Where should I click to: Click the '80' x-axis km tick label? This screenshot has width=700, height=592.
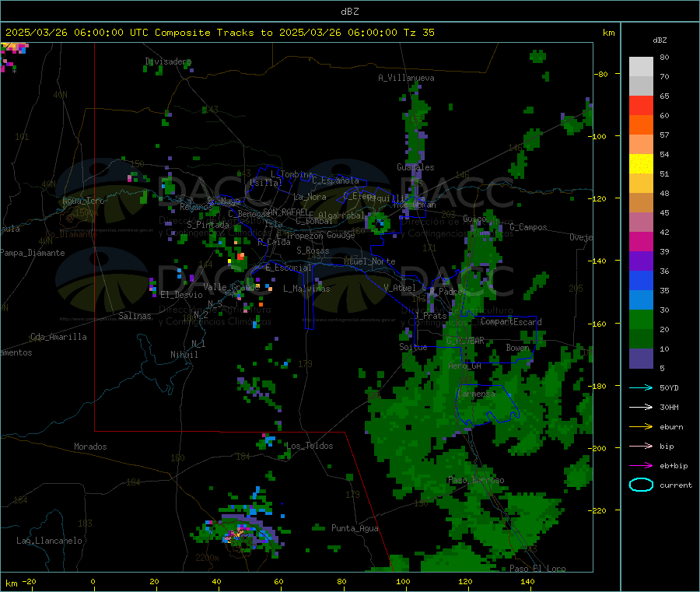pyautogui.click(x=341, y=581)
